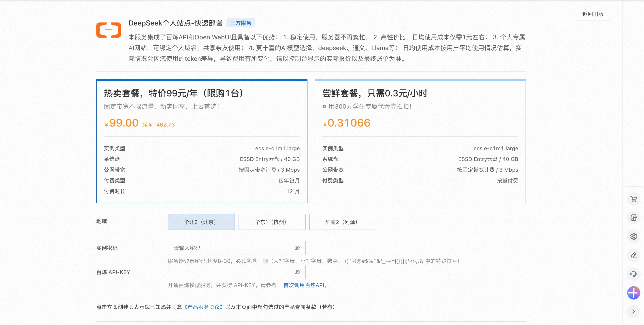The width and height of the screenshot is (644, 325).
Task: Open the shopping cart in the sidebar
Action: pyautogui.click(x=633, y=199)
